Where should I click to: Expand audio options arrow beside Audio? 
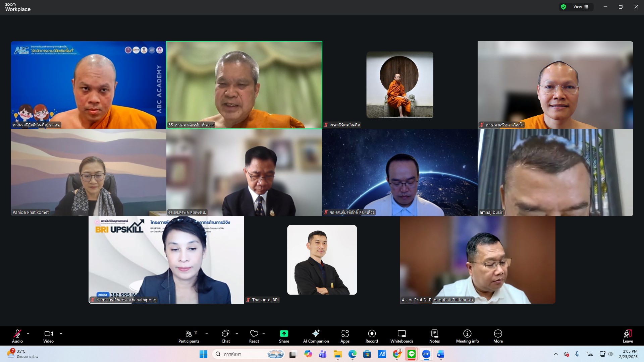tap(28, 334)
